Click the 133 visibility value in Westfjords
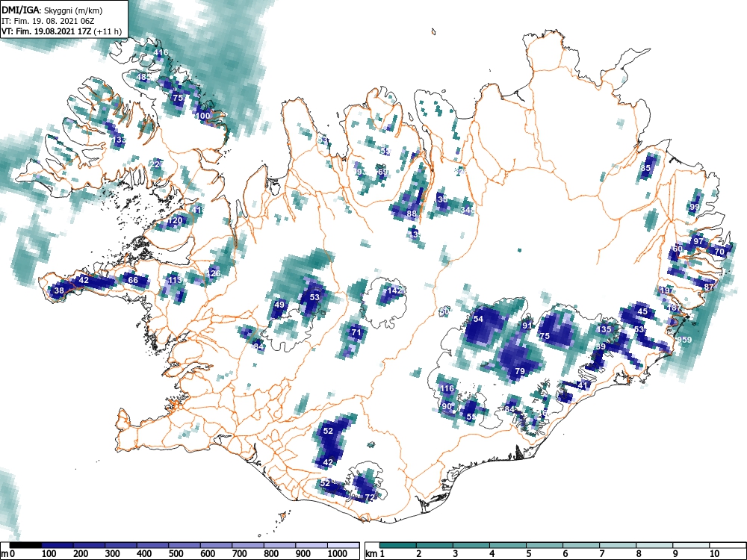This screenshot has width=747, height=560. click(x=120, y=140)
